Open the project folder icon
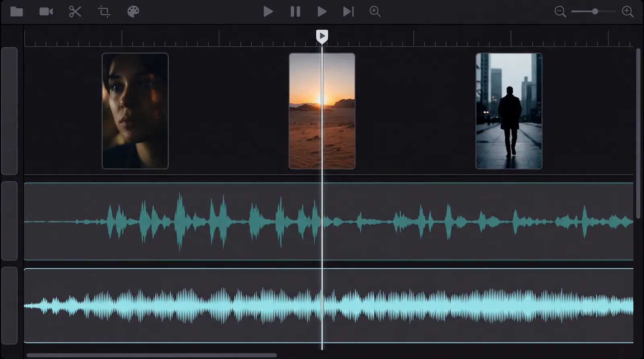 point(17,11)
